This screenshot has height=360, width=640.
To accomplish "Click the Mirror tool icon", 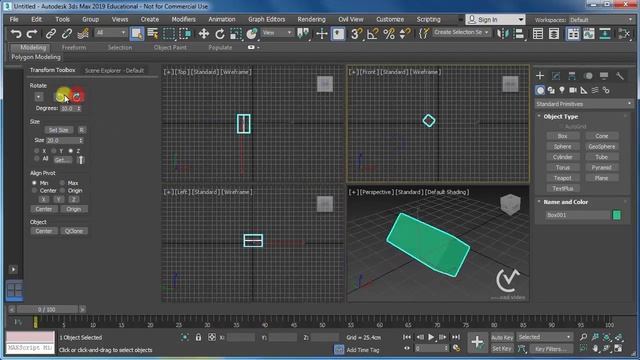I will pos(502,34).
